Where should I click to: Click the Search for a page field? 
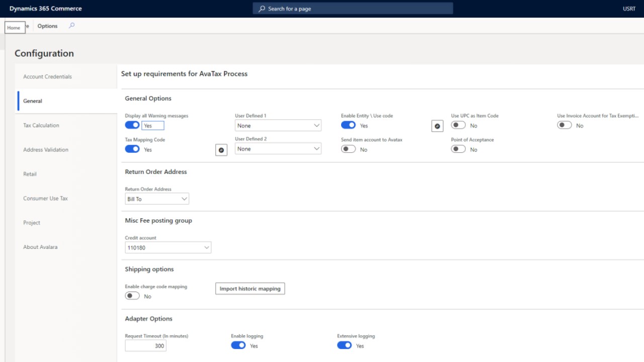click(353, 9)
